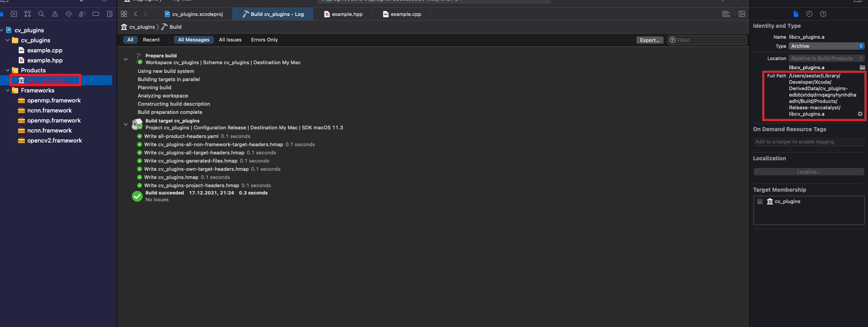
Task: Click the Localize... button
Action: point(809,172)
